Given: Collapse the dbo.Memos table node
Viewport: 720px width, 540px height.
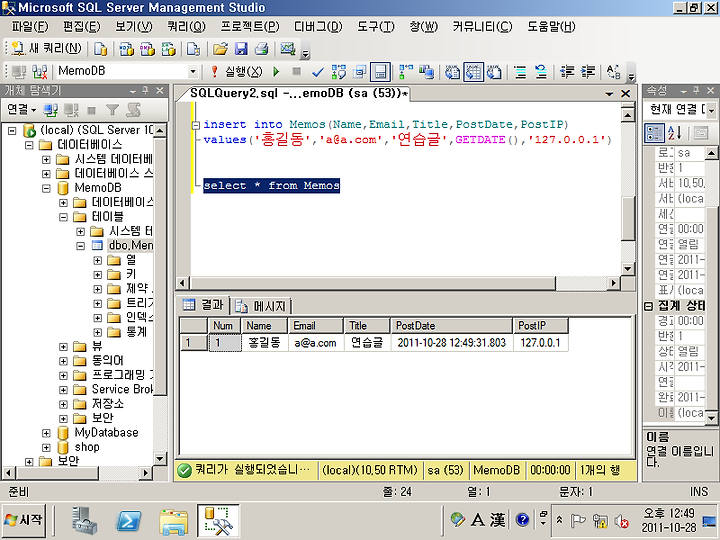Looking at the screenshot, I should [x=80, y=246].
